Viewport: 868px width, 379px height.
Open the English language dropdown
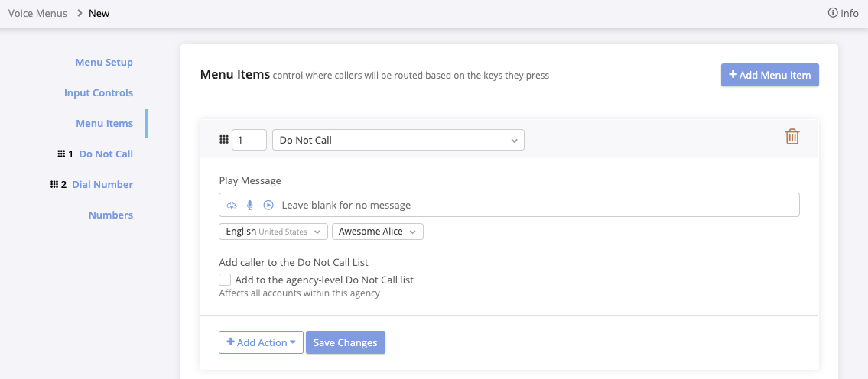click(x=273, y=232)
